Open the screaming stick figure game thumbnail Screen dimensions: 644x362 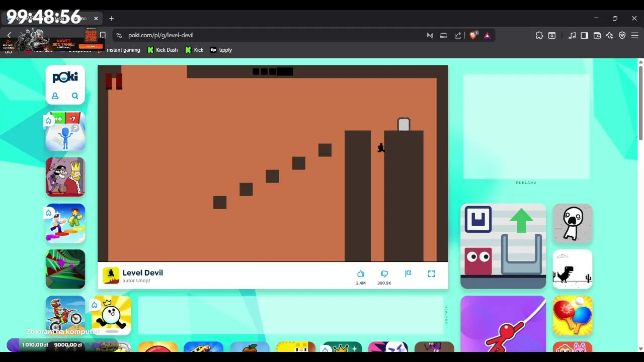[x=573, y=223]
